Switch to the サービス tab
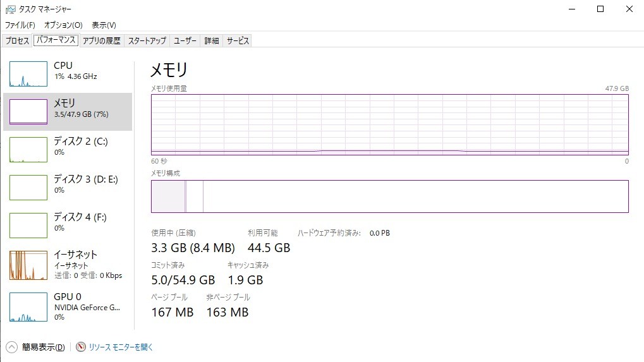 pos(238,41)
